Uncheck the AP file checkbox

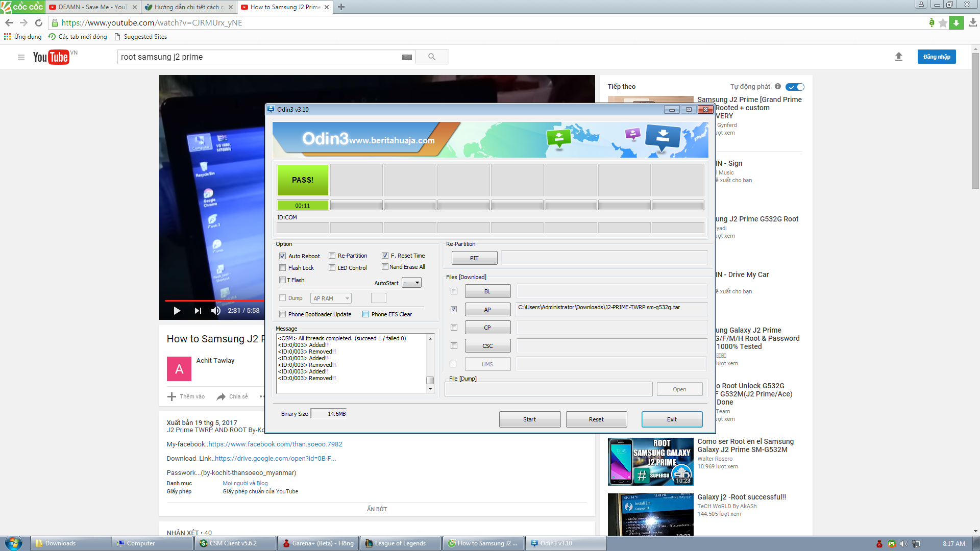point(454,309)
